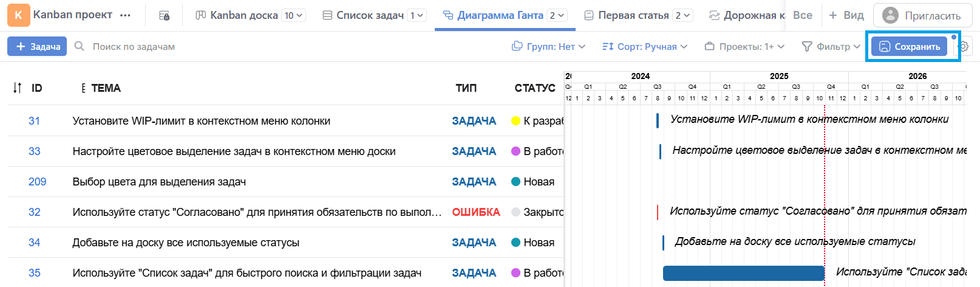Click the hierarchy icon beside ТЕМА header
The image size is (980, 287).
(x=83, y=88)
